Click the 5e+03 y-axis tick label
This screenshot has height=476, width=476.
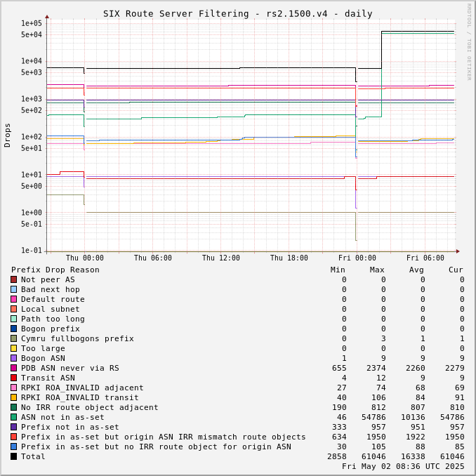[x=32, y=72]
